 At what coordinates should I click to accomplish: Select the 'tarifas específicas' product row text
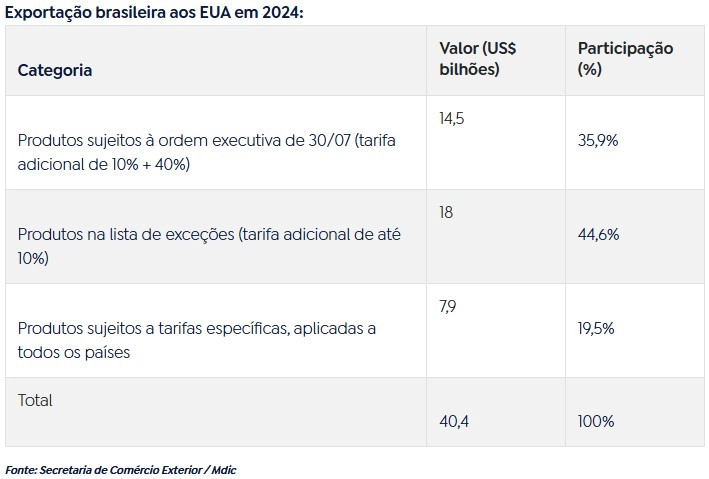click(x=197, y=340)
